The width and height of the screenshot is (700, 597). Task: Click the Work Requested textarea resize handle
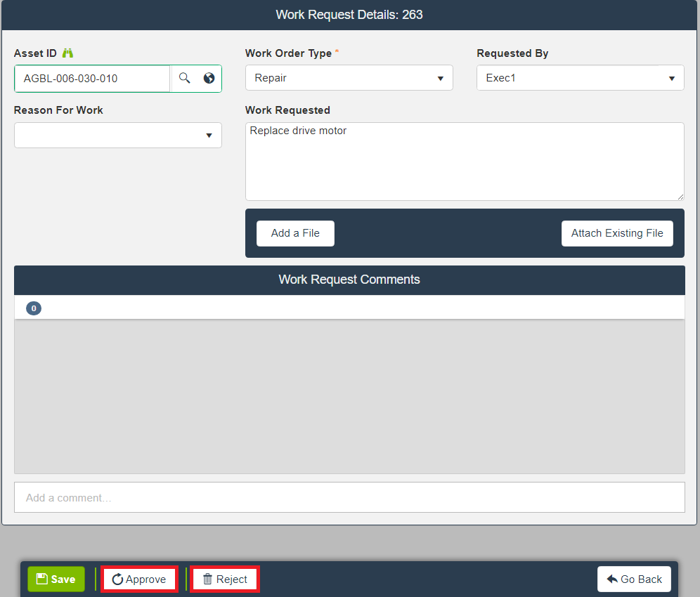pos(680,197)
